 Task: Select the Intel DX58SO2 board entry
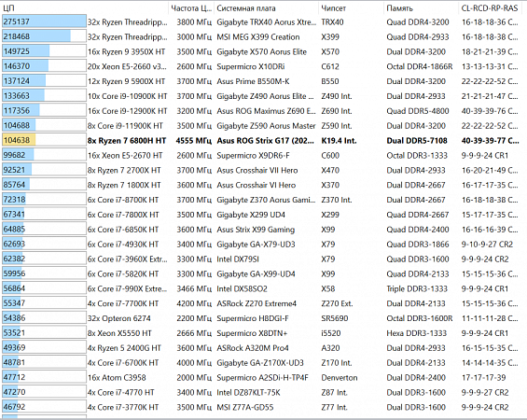pyautogui.click(x=242, y=288)
